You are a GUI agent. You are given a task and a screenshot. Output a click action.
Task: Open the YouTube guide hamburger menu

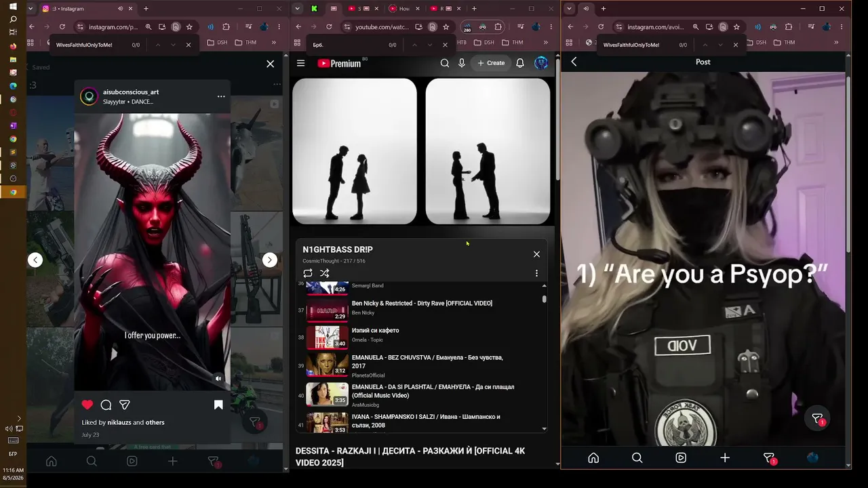[301, 63]
